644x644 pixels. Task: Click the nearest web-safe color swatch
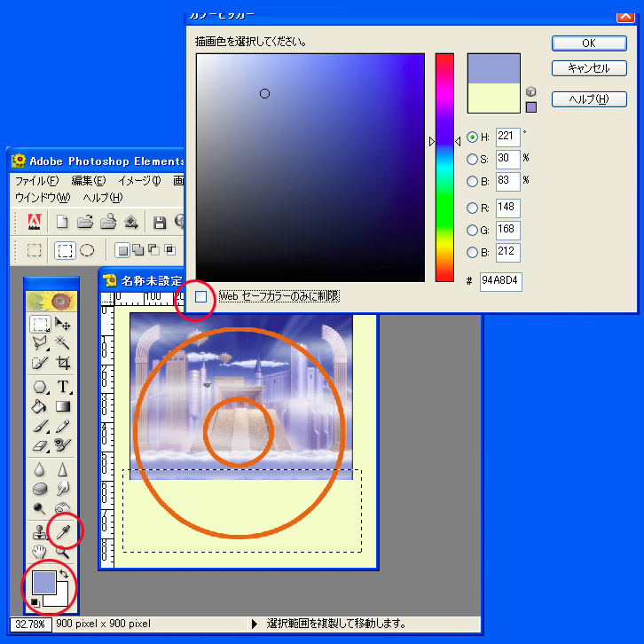point(531,107)
